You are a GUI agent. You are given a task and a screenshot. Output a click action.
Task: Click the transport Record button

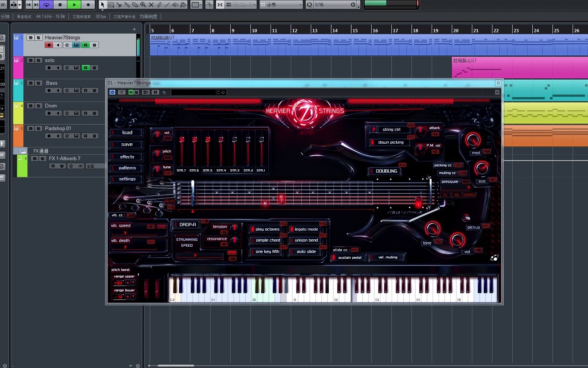pyautogui.click(x=88, y=4)
